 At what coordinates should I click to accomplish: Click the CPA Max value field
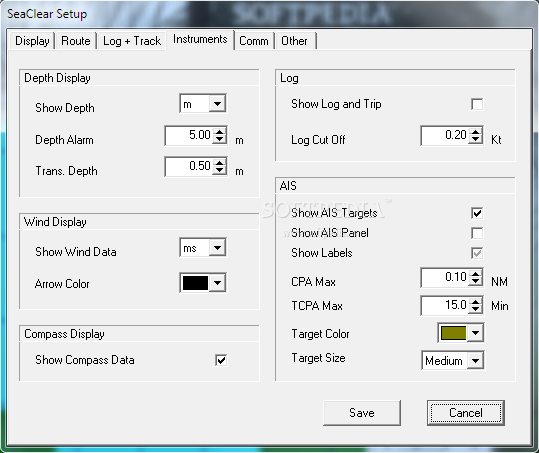[445, 277]
